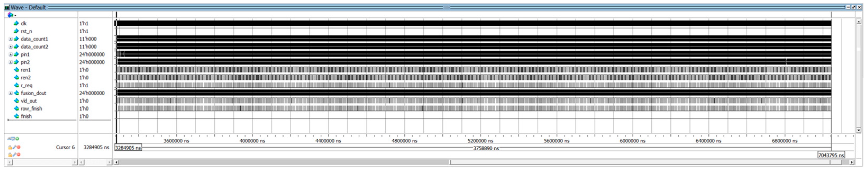Click the finish signal icon
The image size is (868, 172).
16,116
